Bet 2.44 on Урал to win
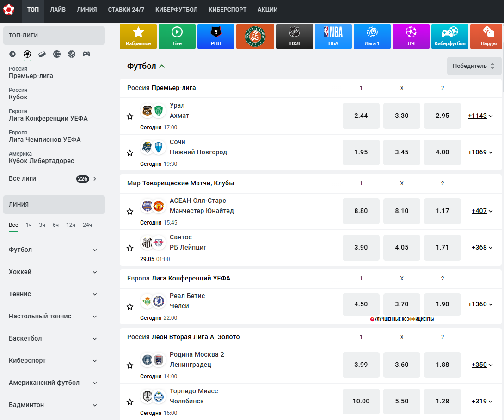This screenshot has height=420, width=504. [x=361, y=116]
